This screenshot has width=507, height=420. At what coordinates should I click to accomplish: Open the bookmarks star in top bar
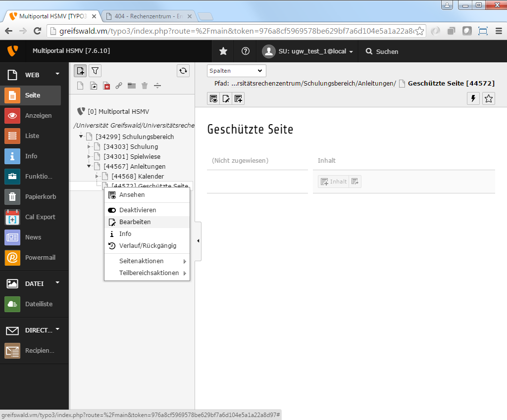(x=223, y=51)
